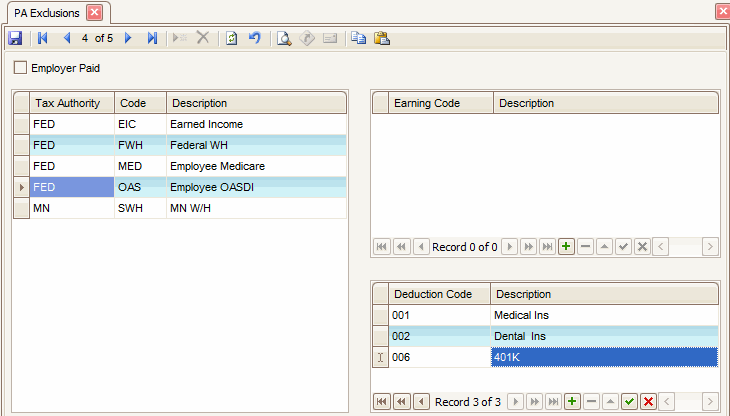Cancel the edit with the red X in Deduction grid
730x416 pixels.
[x=648, y=401]
